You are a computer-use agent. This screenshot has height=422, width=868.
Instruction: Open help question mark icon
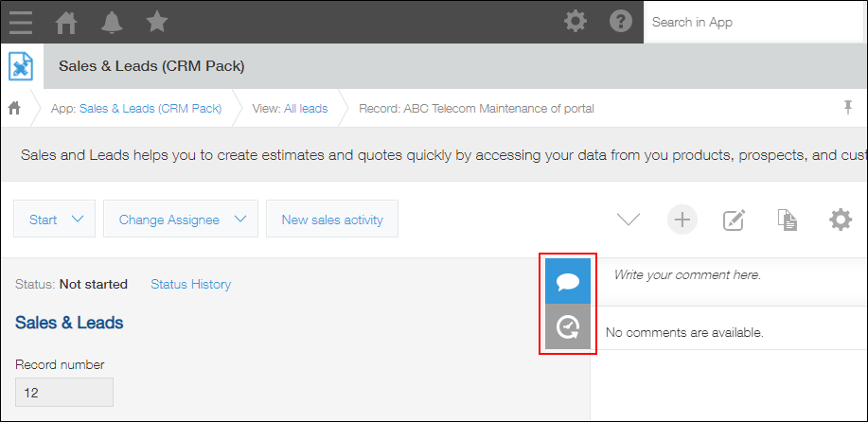[x=621, y=21]
